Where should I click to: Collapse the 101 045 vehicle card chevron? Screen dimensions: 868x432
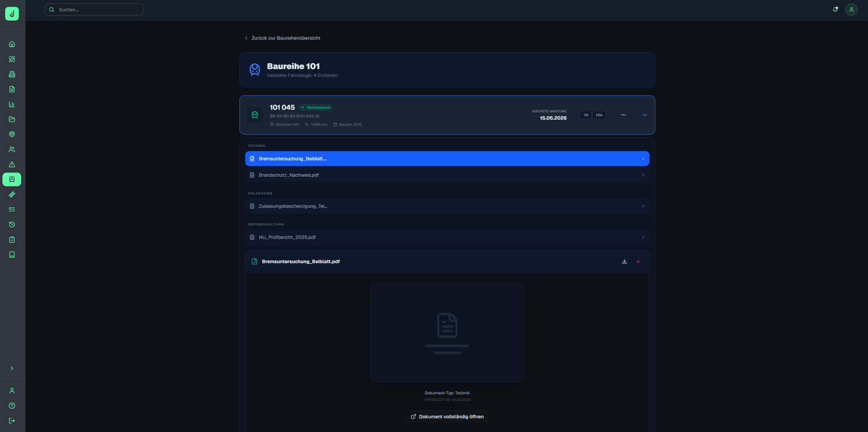point(644,115)
